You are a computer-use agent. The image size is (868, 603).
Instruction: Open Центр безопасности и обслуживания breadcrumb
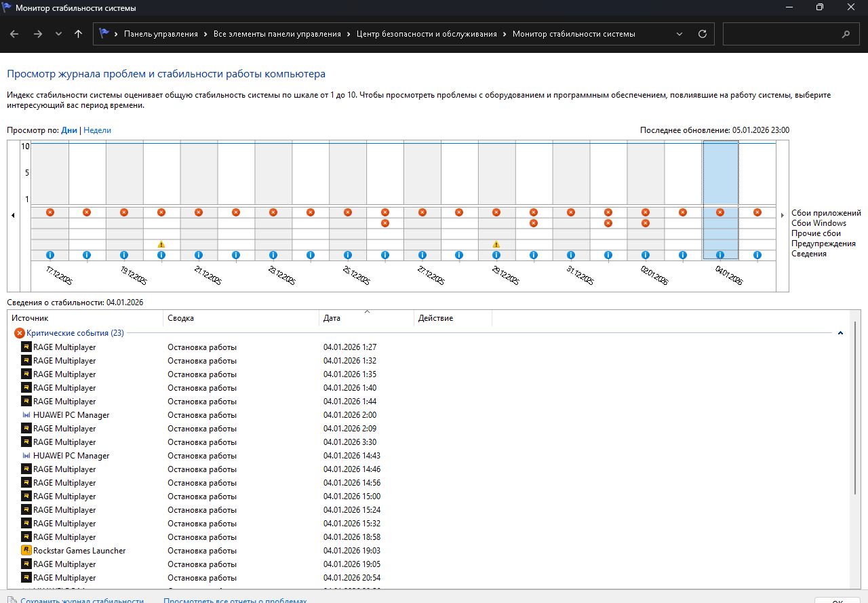click(x=427, y=34)
